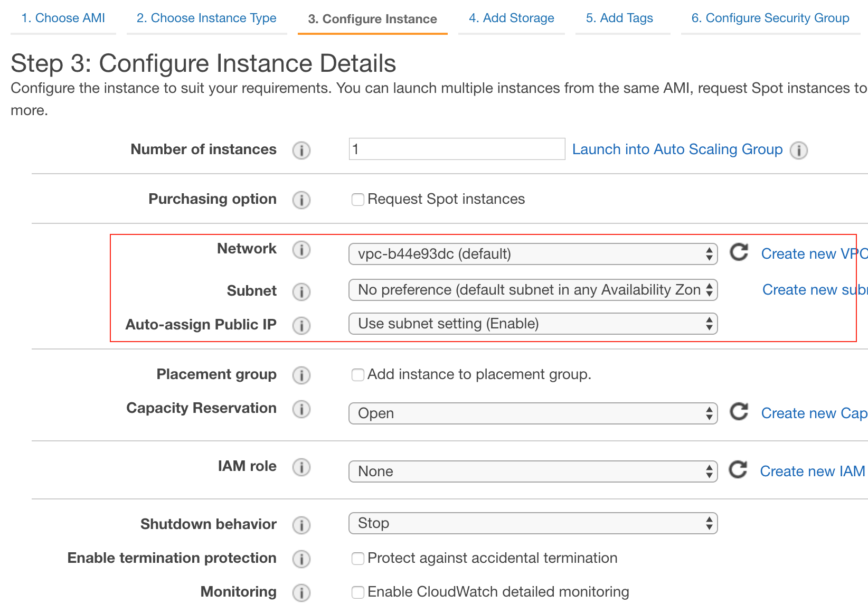Click the Create new IAM role link
This screenshot has width=868, height=604.
point(814,471)
